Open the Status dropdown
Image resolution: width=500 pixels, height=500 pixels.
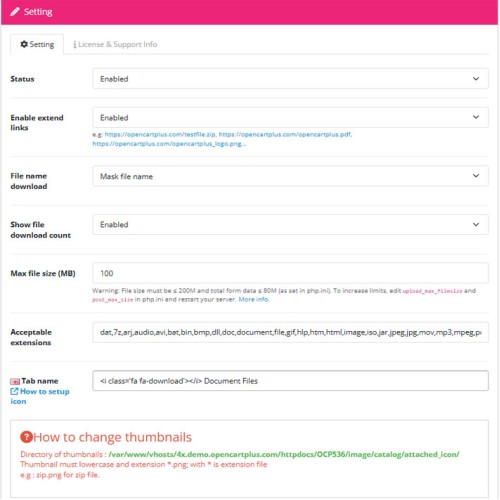pyautogui.click(x=290, y=79)
